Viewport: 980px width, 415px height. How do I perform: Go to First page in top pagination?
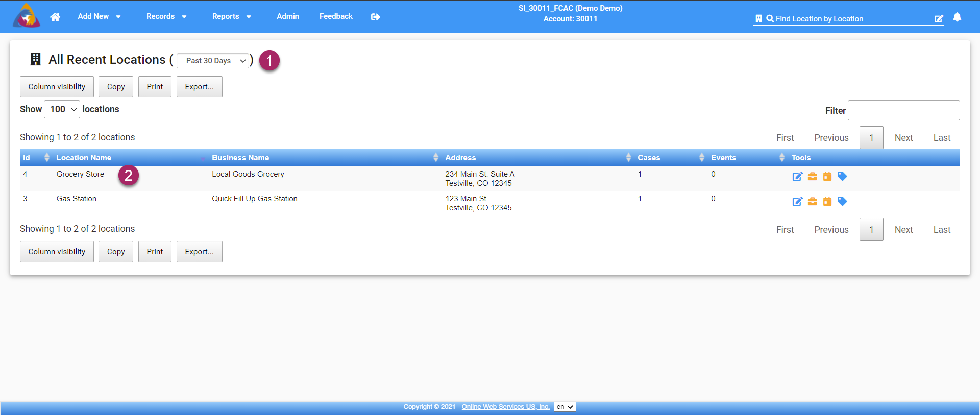(x=785, y=138)
